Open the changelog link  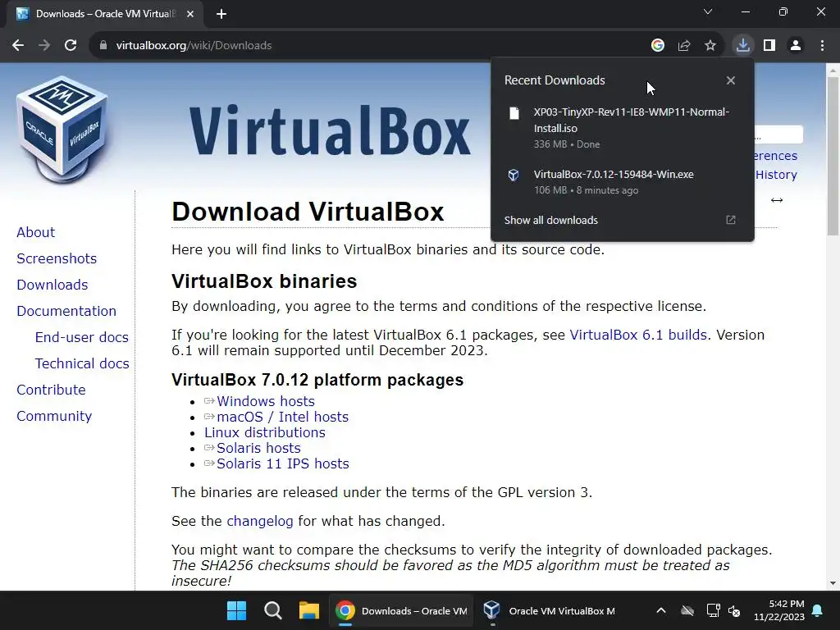(x=260, y=521)
